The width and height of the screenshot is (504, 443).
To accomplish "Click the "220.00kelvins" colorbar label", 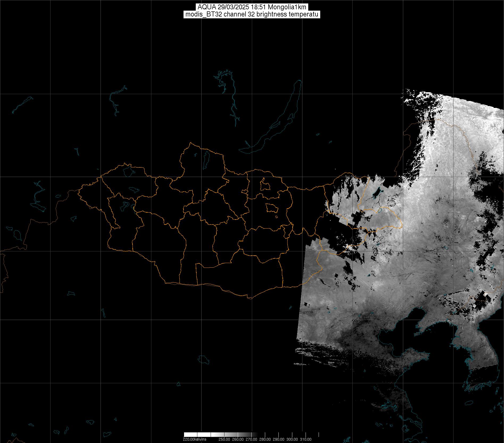I will (x=194, y=439).
